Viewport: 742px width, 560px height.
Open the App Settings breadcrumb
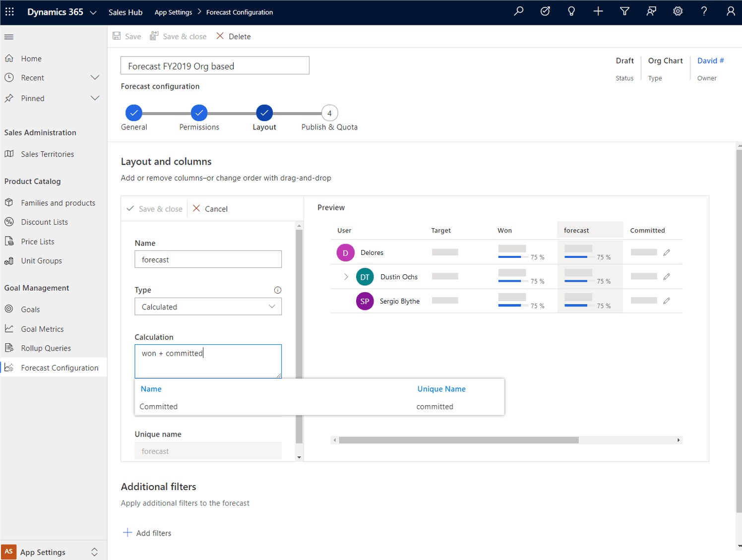point(173,12)
